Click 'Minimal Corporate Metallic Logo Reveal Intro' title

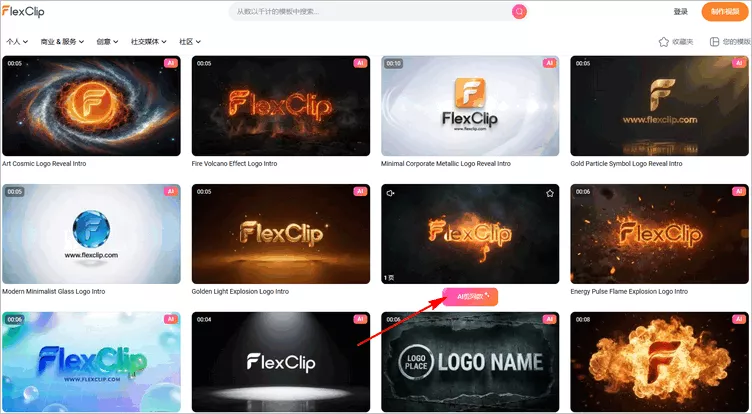pos(446,164)
